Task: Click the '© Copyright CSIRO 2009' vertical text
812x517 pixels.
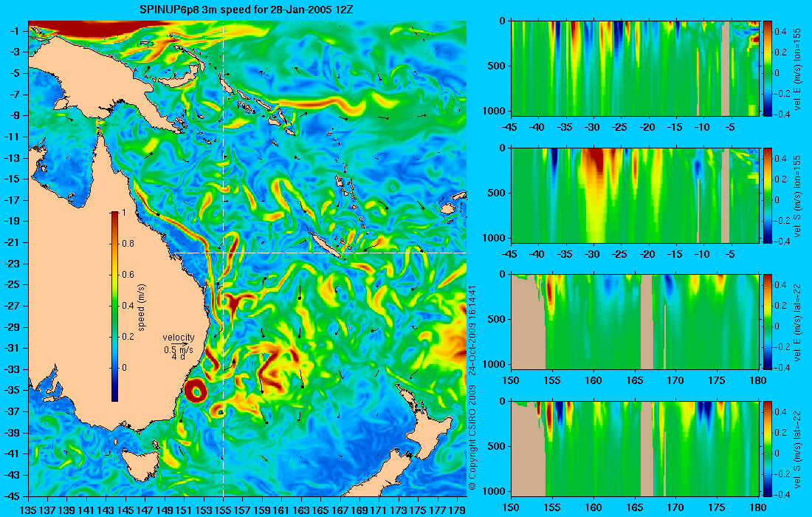Action: coord(472,438)
